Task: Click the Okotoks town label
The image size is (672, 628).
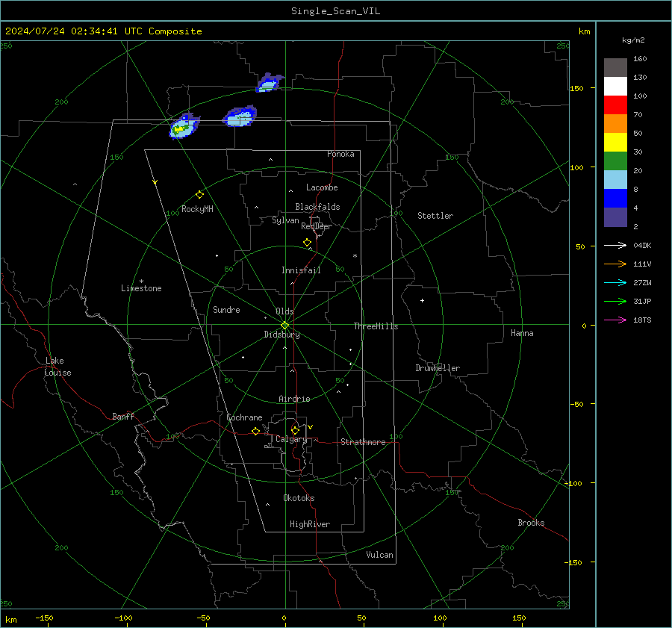Action: pos(299,498)
